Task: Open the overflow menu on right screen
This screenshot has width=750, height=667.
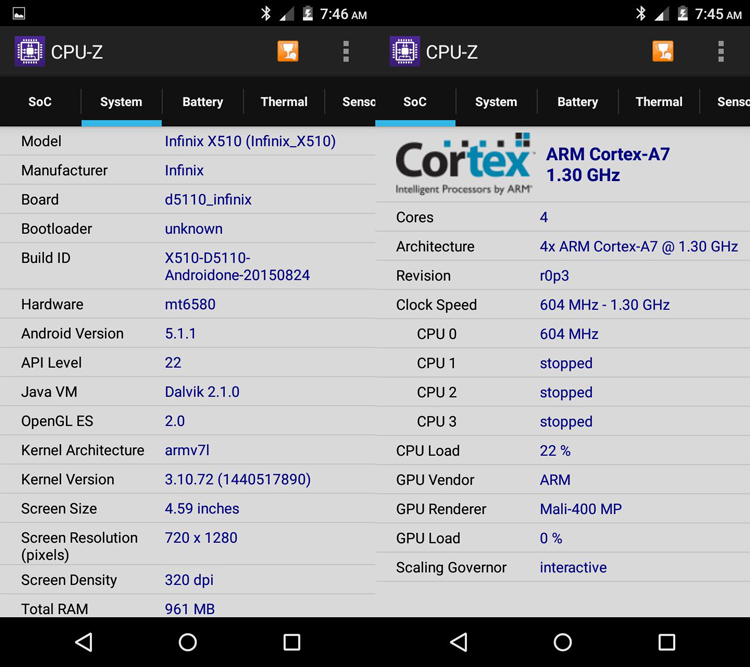Action: 721,51
